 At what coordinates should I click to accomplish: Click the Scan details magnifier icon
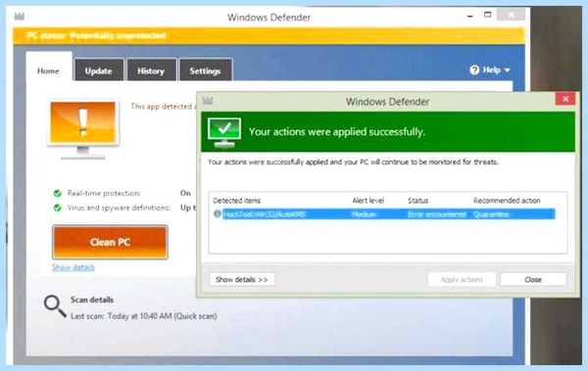(55, 306)
